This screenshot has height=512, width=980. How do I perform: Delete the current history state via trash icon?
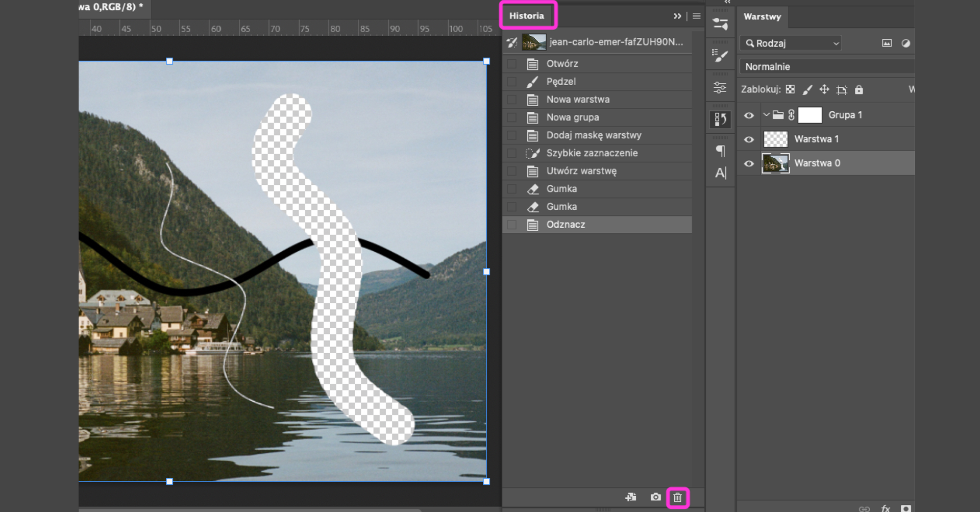click(x=677, y=498)
